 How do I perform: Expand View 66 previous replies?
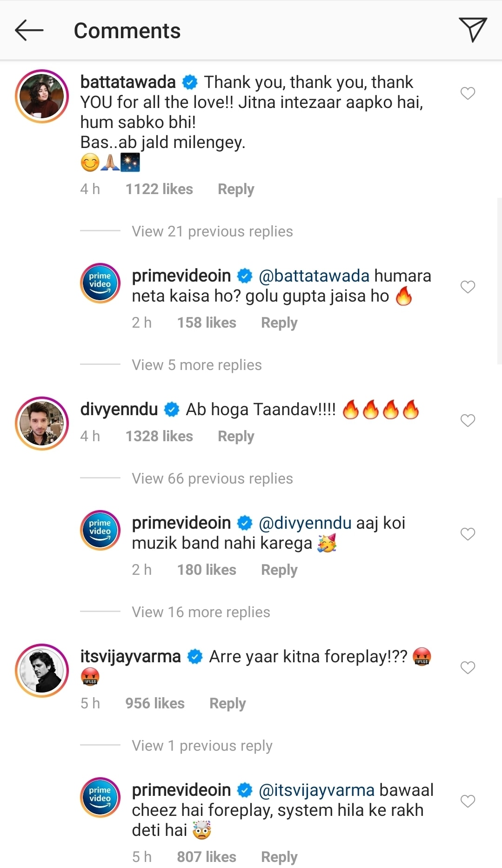[x=212, y=478]
